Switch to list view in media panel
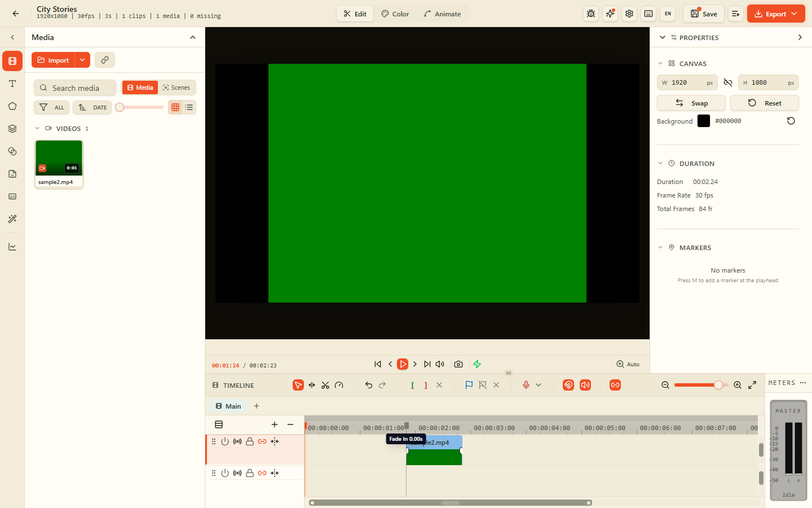 tap(189, 107)
